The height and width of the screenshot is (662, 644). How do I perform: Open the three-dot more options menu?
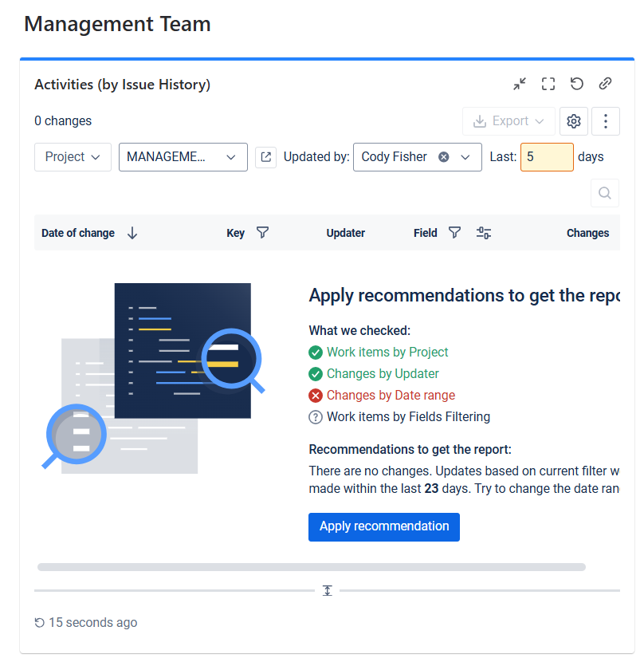(x=606, y=121)
